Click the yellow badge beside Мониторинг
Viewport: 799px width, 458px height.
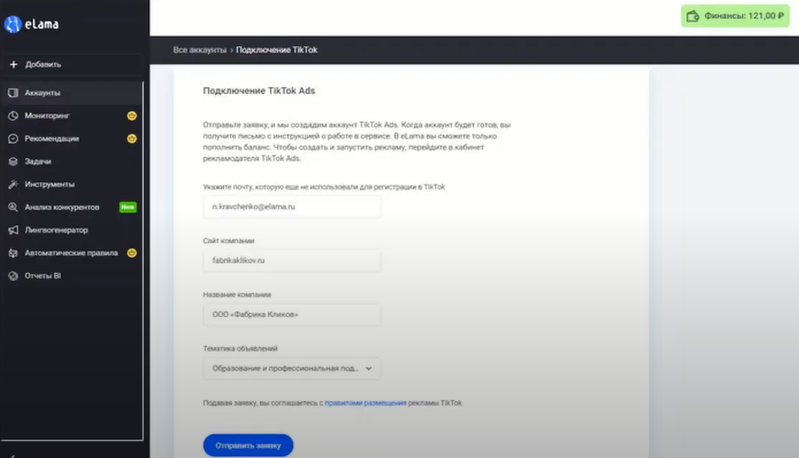point(131,116)
